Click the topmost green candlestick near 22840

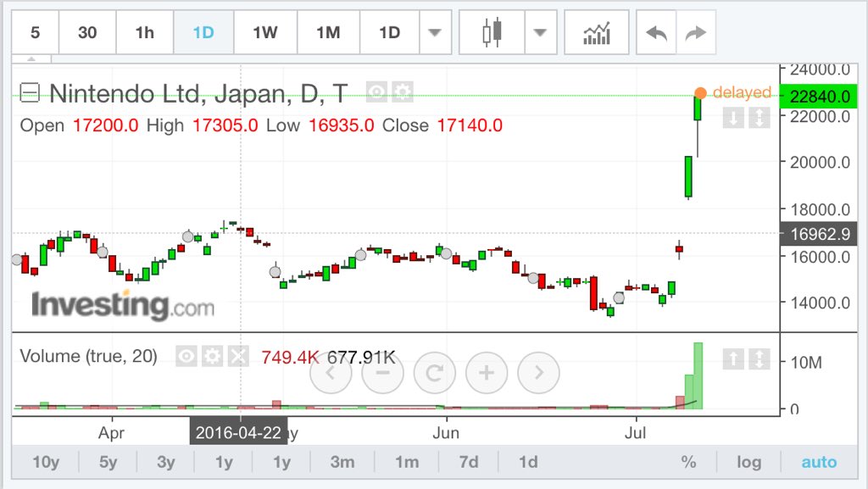click(x=698, y=108)
